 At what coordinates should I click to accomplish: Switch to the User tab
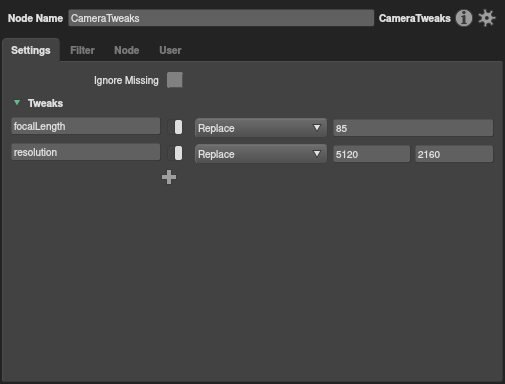pyautogui.click(x=170, y=50)
